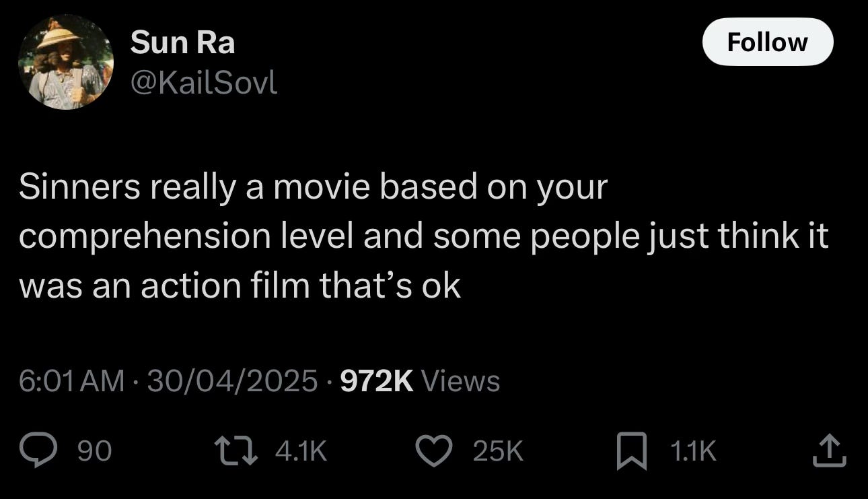Open the 25K likes count

coord(498,451)
